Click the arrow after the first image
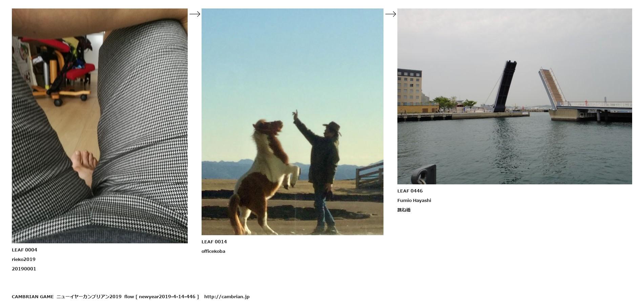 pos(194,14)
